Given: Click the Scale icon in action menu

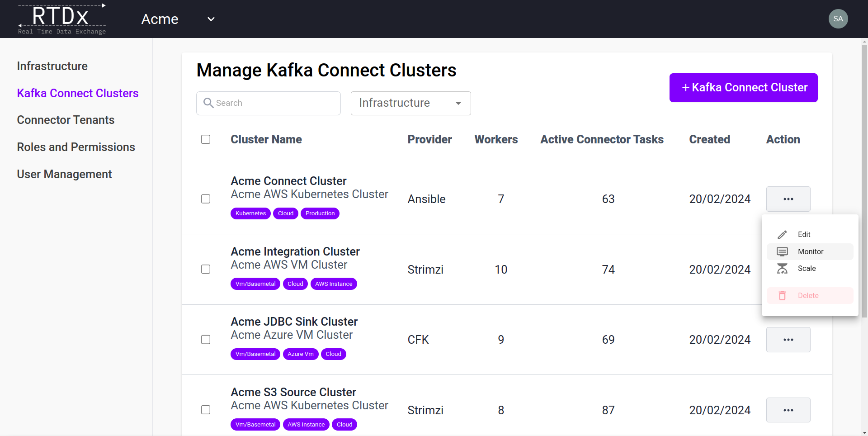Looking at the screenshot, I should pyautogui.click(x=782, y=269).
